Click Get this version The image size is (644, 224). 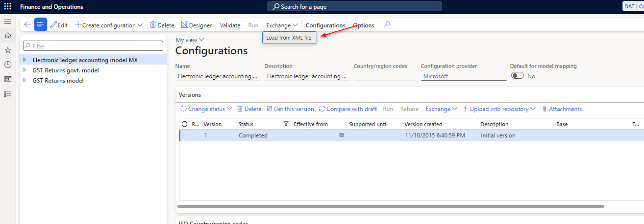click(290, 109)
